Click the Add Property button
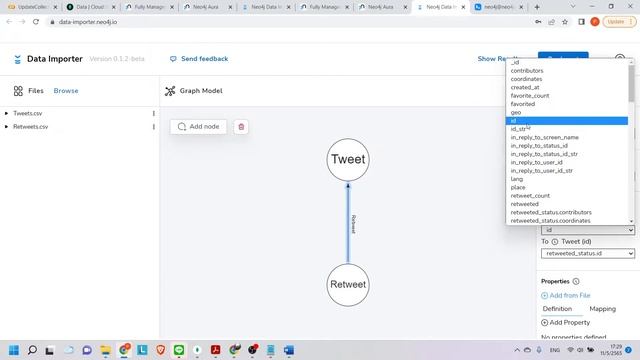 (x=566, y=322)
